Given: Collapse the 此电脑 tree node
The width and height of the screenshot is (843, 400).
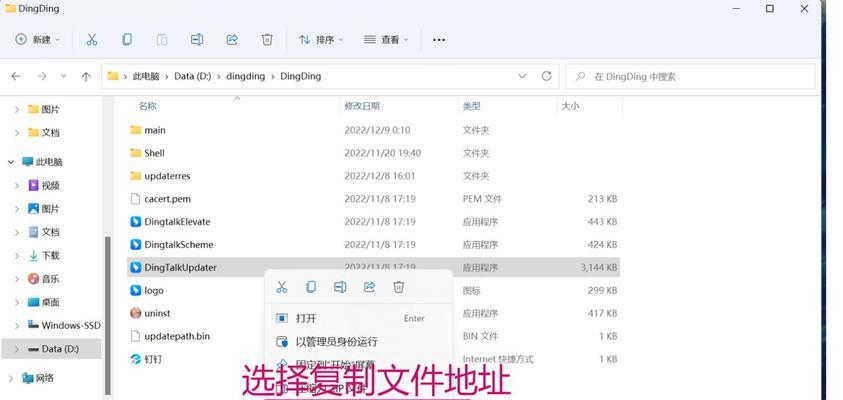Looking at the screenshot, I should [x=11, y=162].
